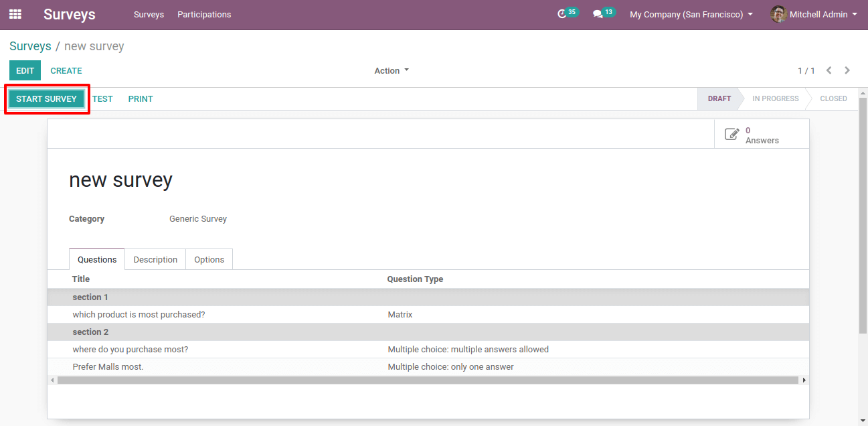Click the page scrollbar down arrow
The width and height of the screenshot is (868, 426).
[x=863, y=421]
